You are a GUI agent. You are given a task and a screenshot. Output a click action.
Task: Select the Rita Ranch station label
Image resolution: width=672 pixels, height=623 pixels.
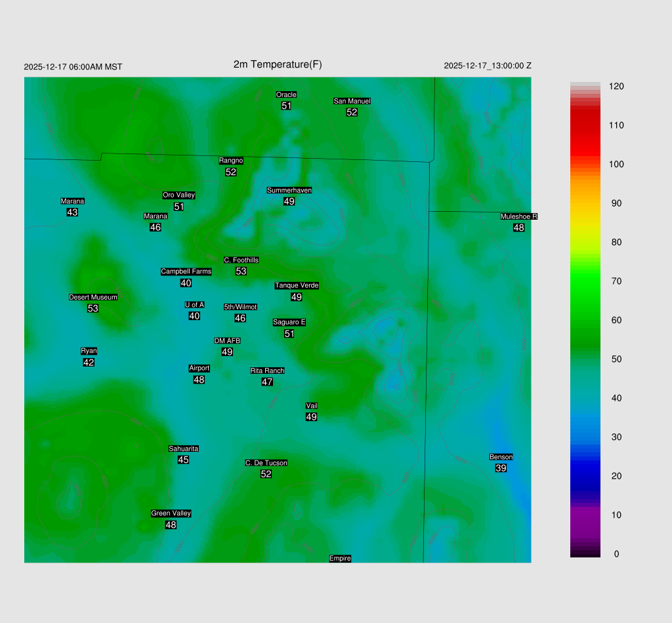click(x=267, y=371)
